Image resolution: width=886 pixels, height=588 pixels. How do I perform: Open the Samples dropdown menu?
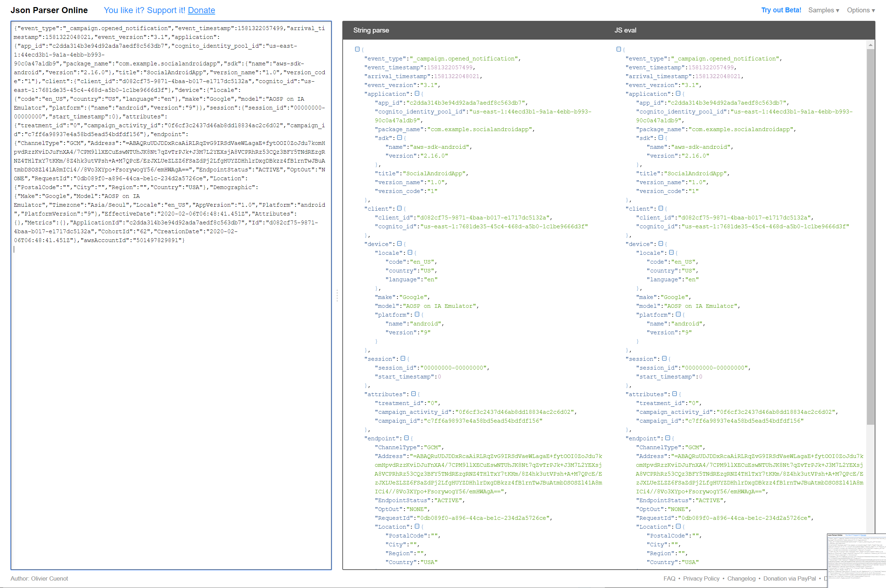pos(823,10)
